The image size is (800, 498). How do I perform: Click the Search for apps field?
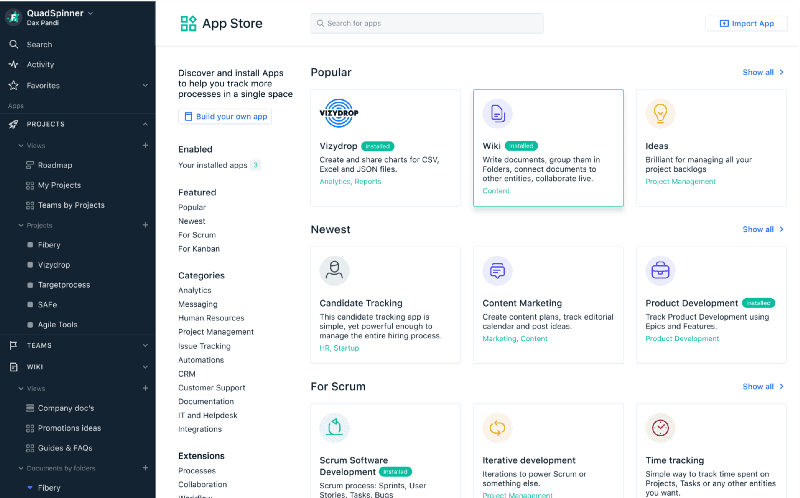[427, 23]
